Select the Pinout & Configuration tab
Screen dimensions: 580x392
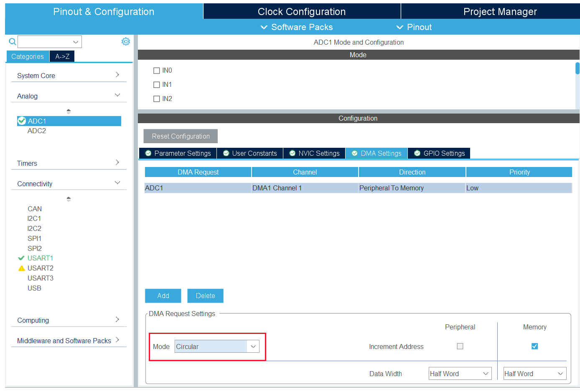coord(104,11)
